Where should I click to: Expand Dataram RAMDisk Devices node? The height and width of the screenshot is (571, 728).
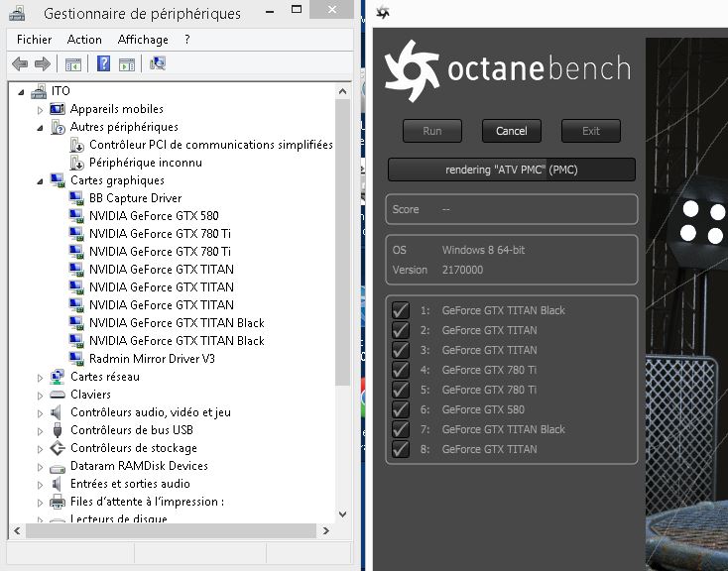pyautogui.click(x=40, y=467)
